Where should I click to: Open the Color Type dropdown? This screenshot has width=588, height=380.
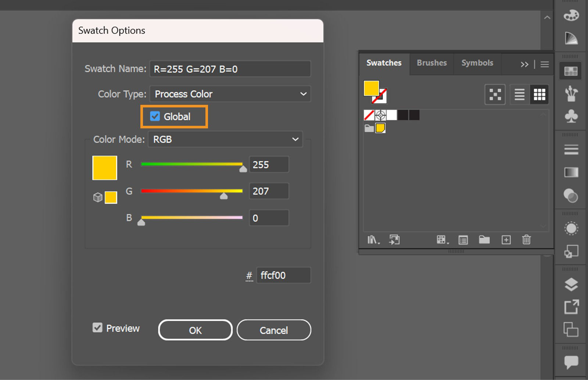(230, 94)
